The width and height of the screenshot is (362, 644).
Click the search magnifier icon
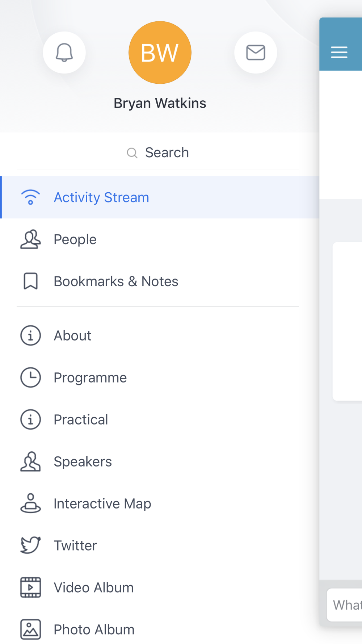tap(132, 153)
